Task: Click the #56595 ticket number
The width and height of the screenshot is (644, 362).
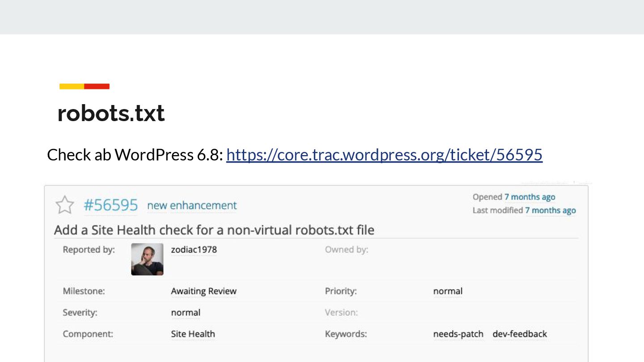Action: pos(111,205)
